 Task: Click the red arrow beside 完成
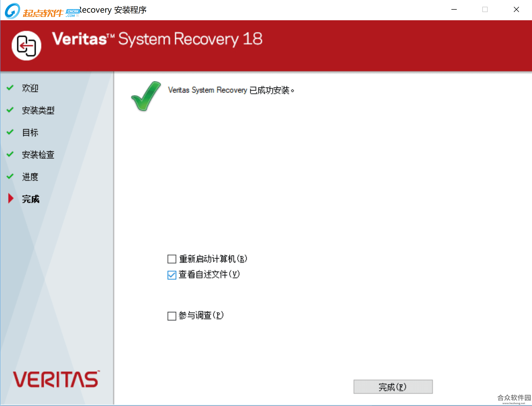10,198
